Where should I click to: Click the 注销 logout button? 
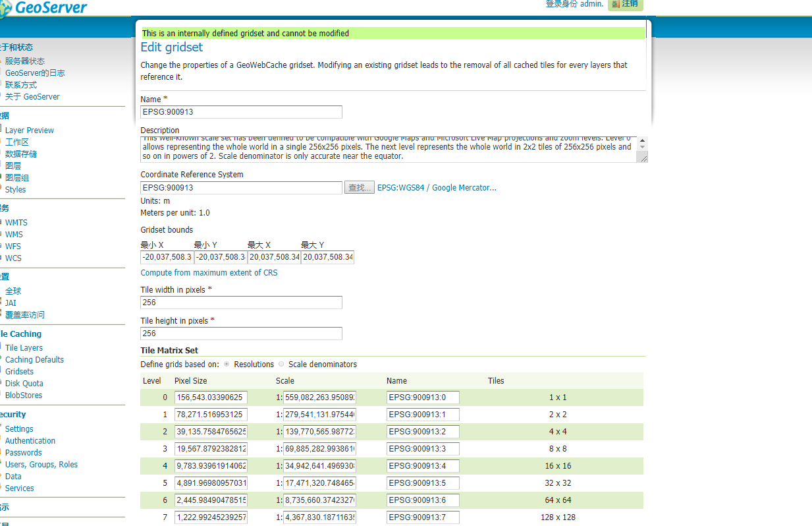click(x=625, y=4)
